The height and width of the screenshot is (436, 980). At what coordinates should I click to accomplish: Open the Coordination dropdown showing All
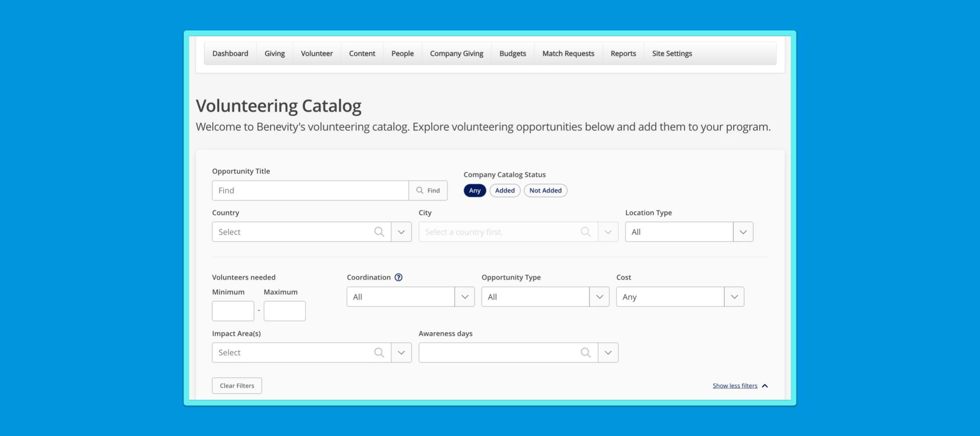coord(465,297)
